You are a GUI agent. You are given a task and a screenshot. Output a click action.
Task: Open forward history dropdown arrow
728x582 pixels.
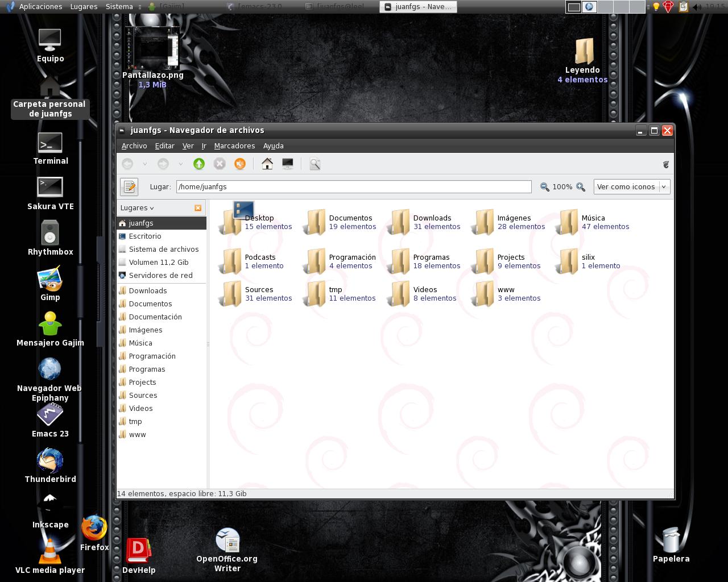pos(180,164)
